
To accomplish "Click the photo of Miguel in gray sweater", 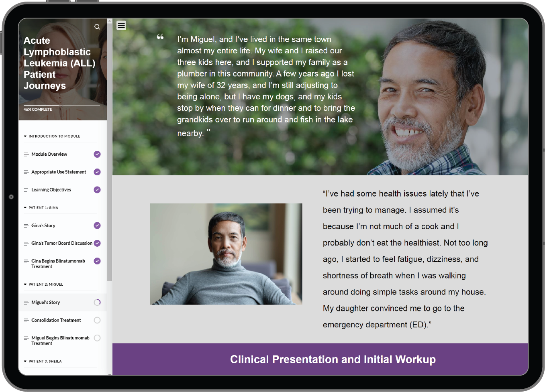I will (226, 254).
